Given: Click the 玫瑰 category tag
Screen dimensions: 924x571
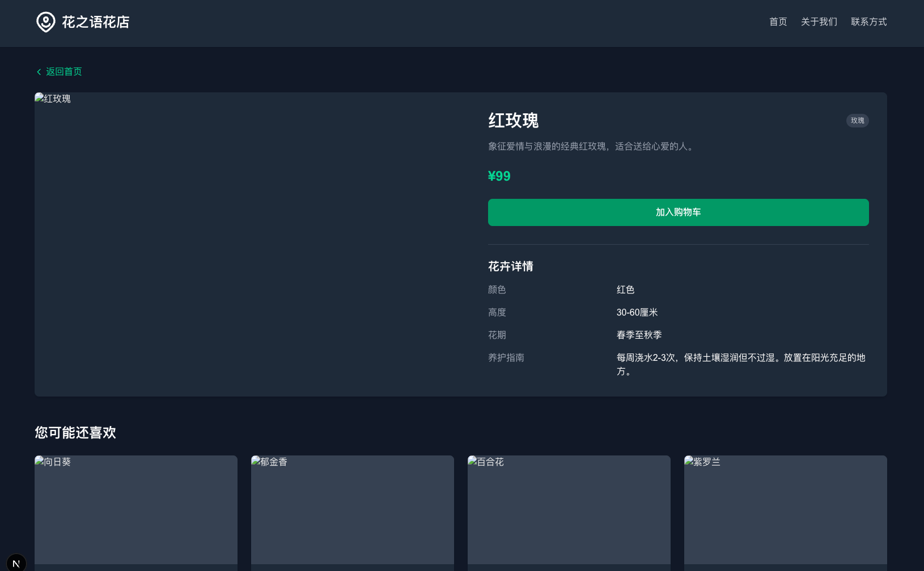Looking at the screenshot, I should (x=857, y=121).
